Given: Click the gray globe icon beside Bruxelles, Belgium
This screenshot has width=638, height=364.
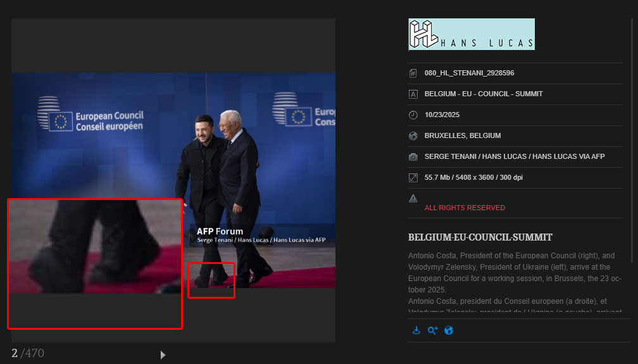Looking at the screenshot, I should tap(413, 135).
